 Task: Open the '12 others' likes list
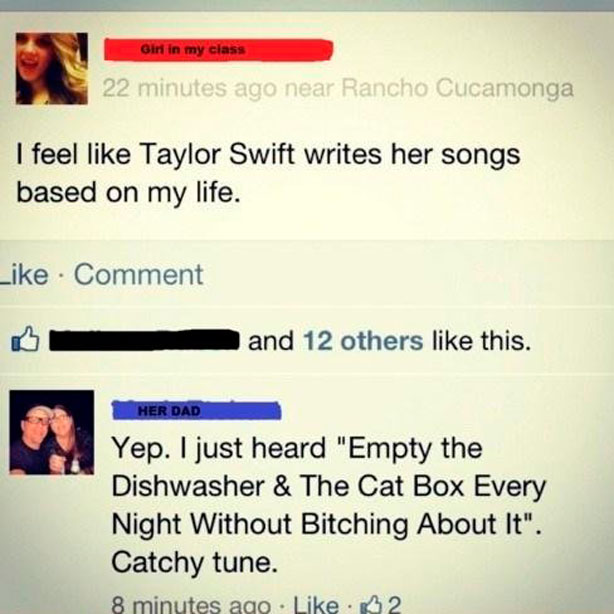tap(363, 341)
